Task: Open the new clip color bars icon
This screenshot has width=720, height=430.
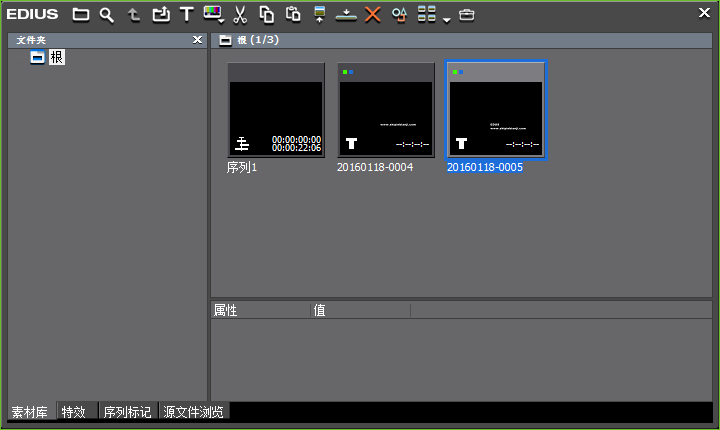Action: 212,13
